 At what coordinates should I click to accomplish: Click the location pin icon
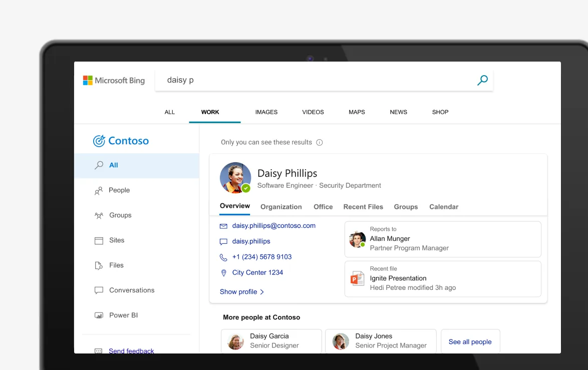pyautogui.click(x=223, y=273)
